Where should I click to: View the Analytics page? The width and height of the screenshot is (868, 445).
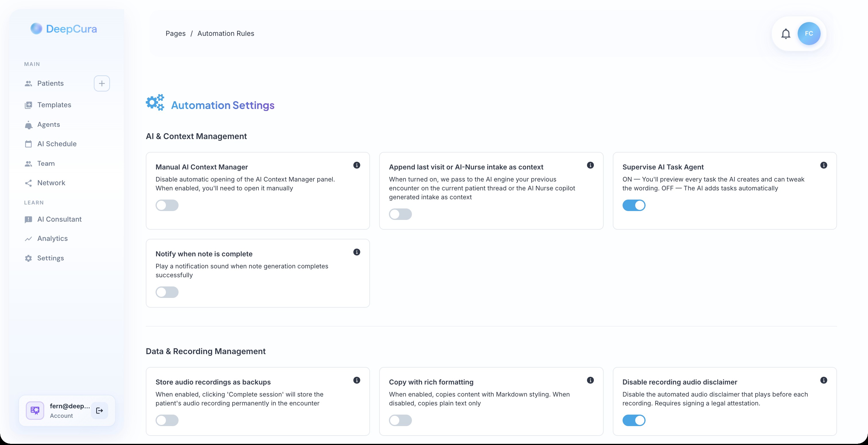pyautogui.click(x=52, y=239)
